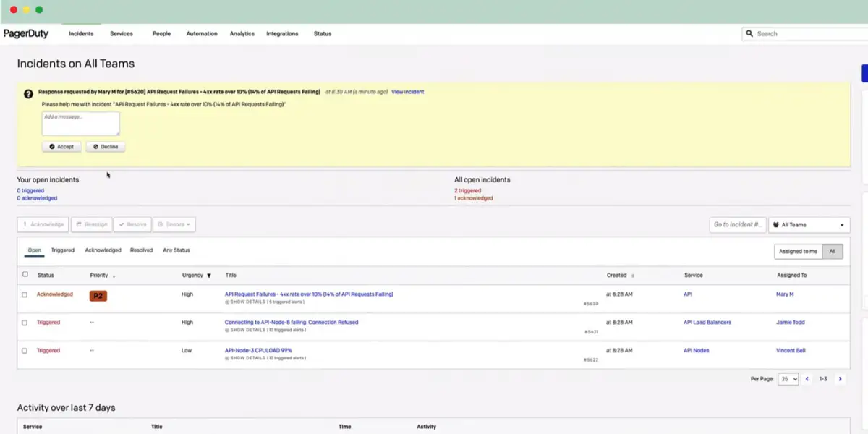The image size is (868, 434).
Task: Click 0 triggered under Your open incidents
Action: [x=30, y=191]
